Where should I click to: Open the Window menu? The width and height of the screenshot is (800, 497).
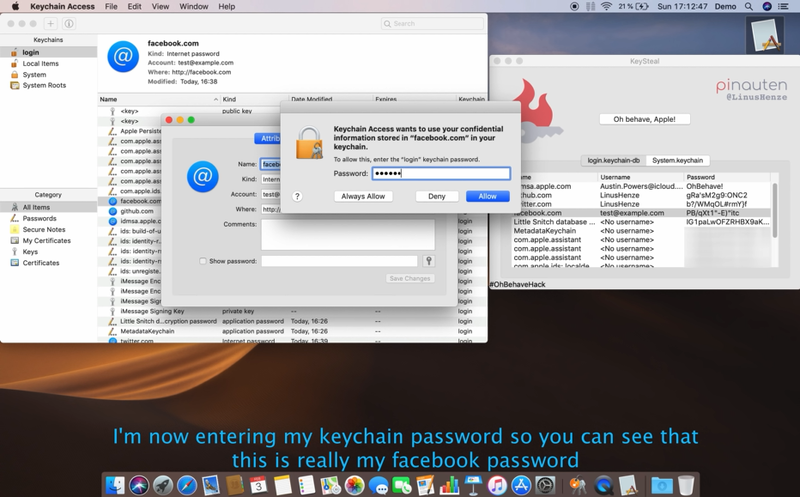coord(194,7)
